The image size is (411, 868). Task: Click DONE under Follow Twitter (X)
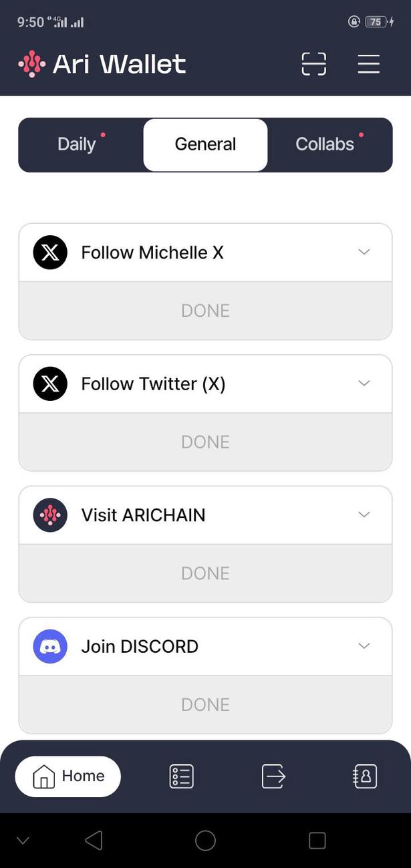[204, 441]
